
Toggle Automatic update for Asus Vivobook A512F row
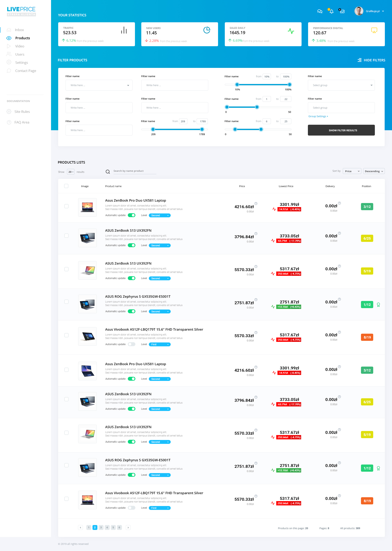[131, 344]
